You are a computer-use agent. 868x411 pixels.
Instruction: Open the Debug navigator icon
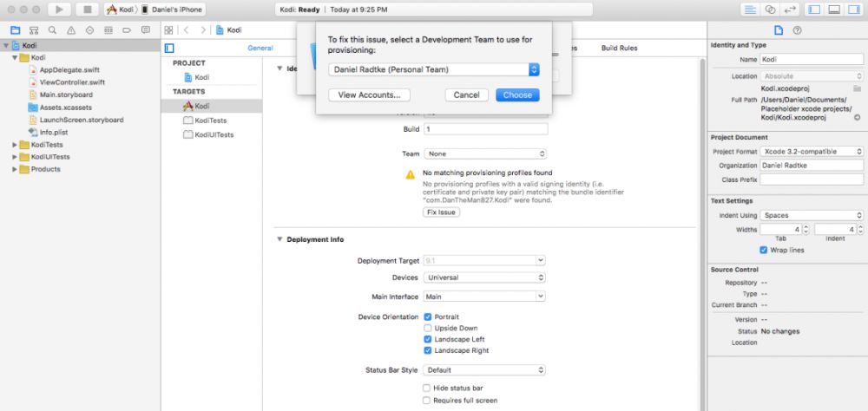click(108, 29)
